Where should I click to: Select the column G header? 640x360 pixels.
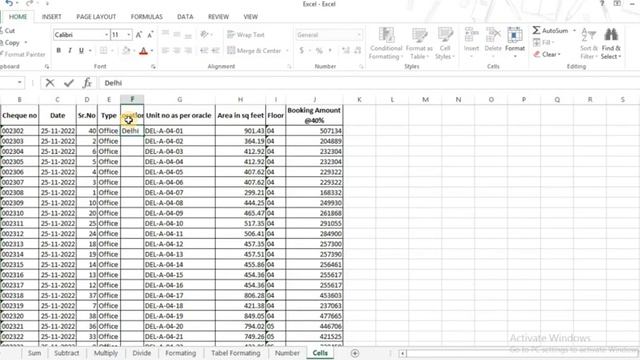[x=180, y=100]
